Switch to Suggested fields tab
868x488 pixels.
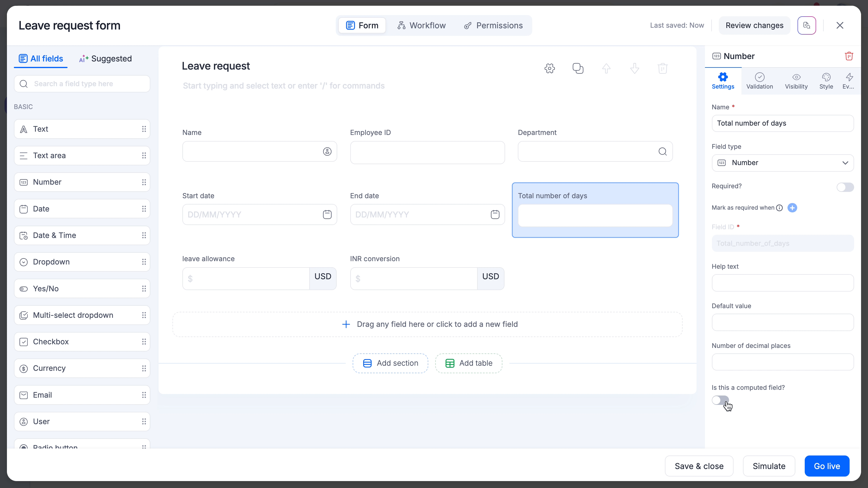click(x=105, y=59)
